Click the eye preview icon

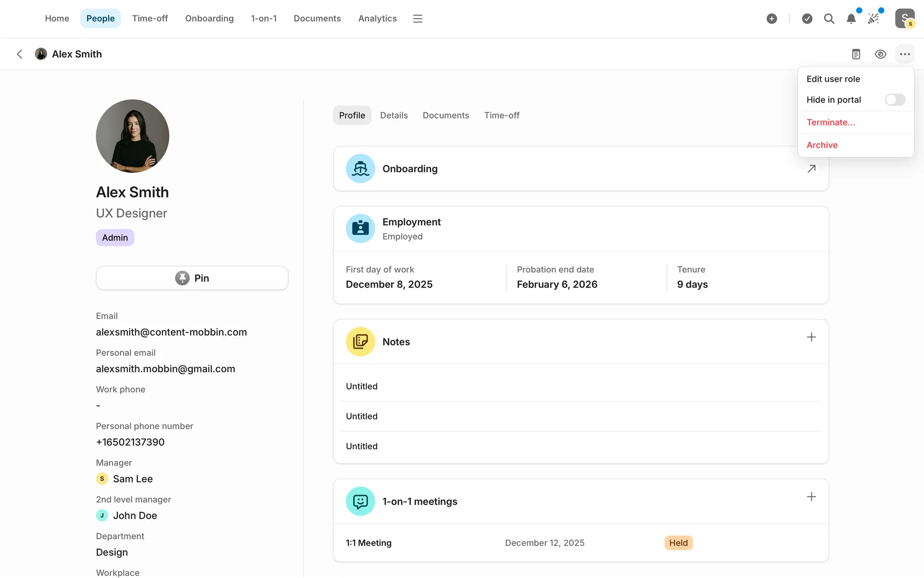[880, 54]
